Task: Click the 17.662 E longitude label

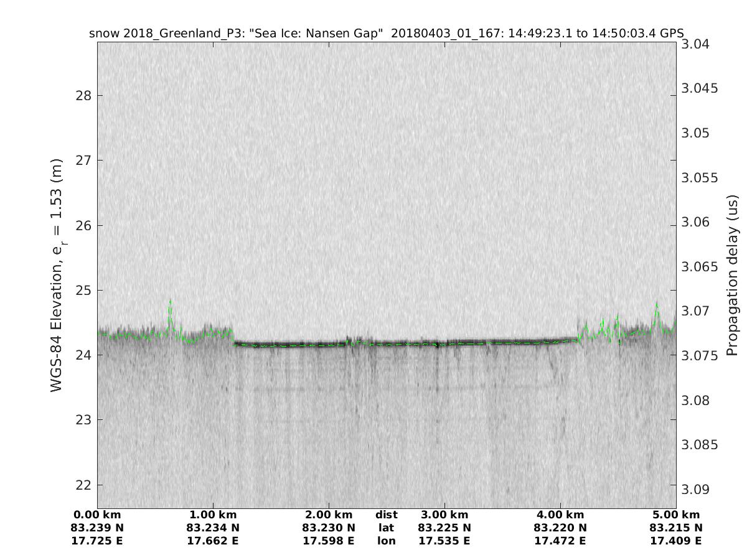Action: coord(213,541)
